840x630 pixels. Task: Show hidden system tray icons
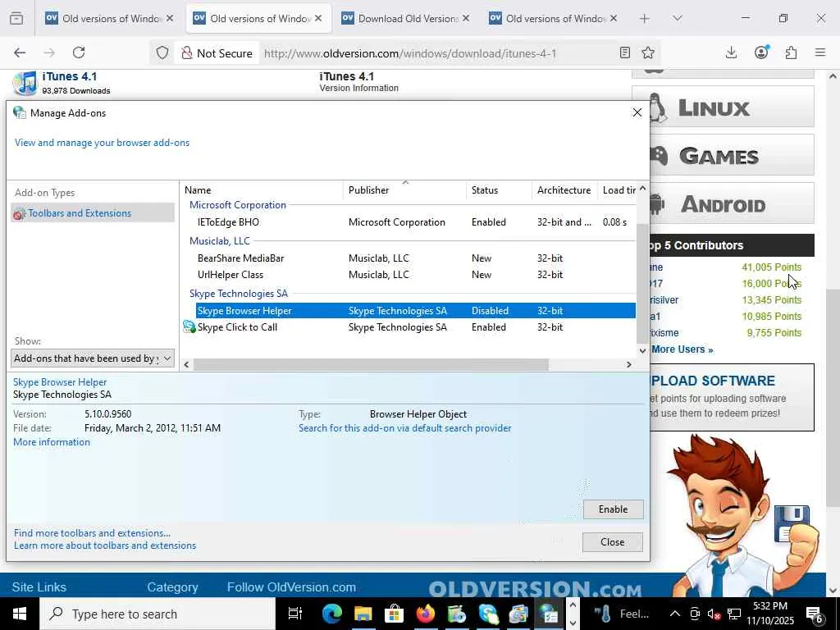tap(675, 614)
